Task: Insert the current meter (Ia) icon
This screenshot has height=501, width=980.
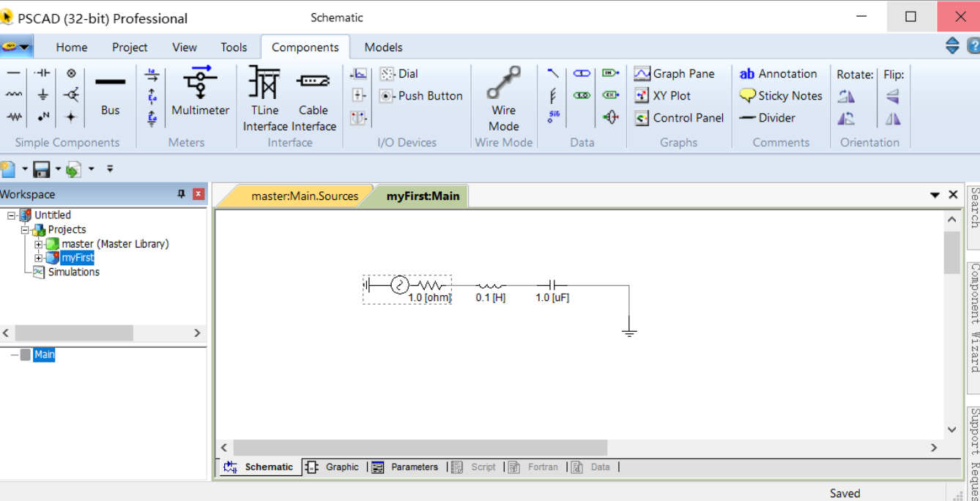Action: (x=152, y=74)
